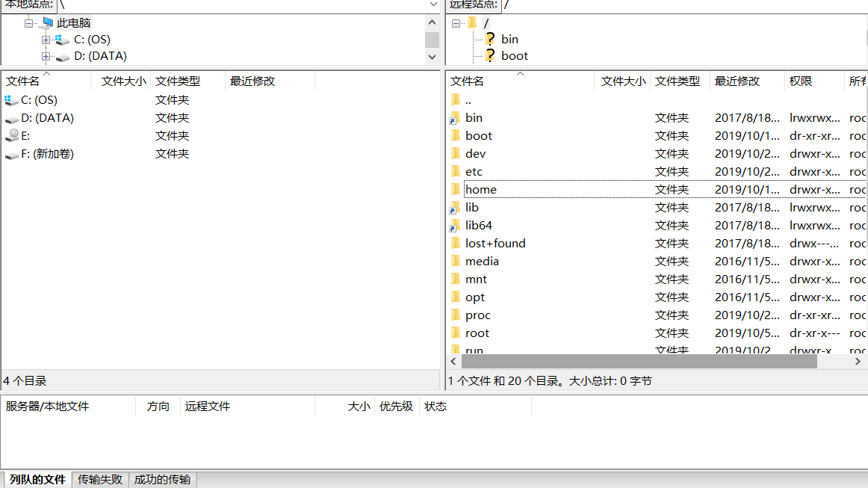Click the root folder icon in remote list
868x488 pixels.
(x=456, y=333)
